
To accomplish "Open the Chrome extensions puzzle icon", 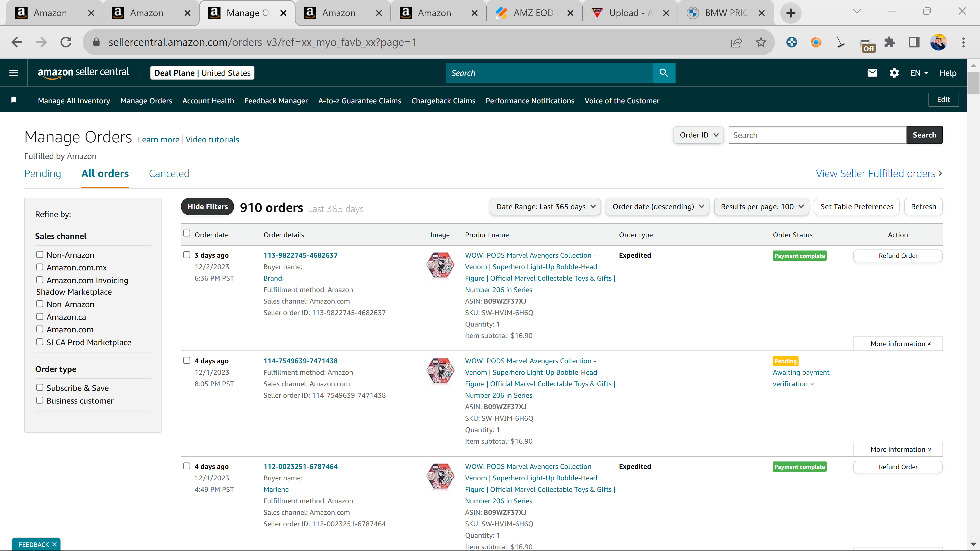I will pyautogui.click(x=889, y=42).
